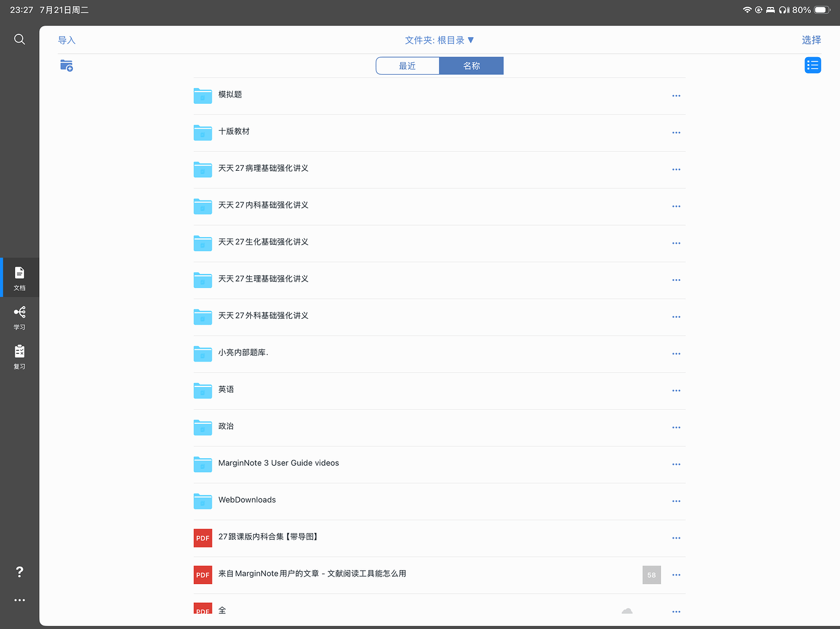840x629 pixels.
Task: Open MarginNote 3 User Guide videos folder
Action: 439,464
